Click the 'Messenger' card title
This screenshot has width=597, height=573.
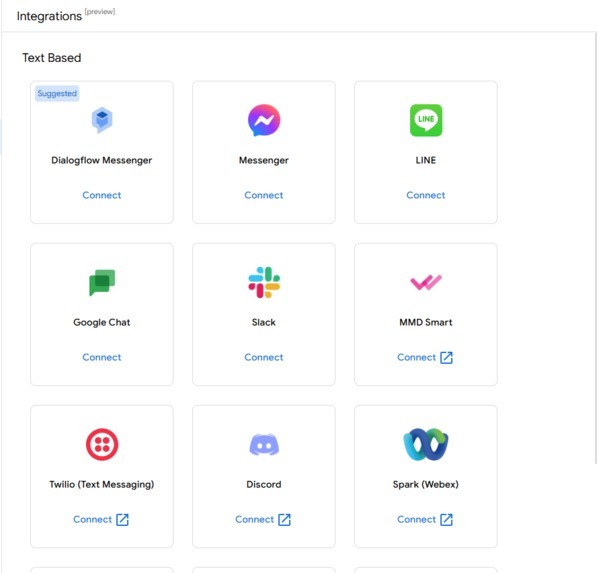coord(264,160)
